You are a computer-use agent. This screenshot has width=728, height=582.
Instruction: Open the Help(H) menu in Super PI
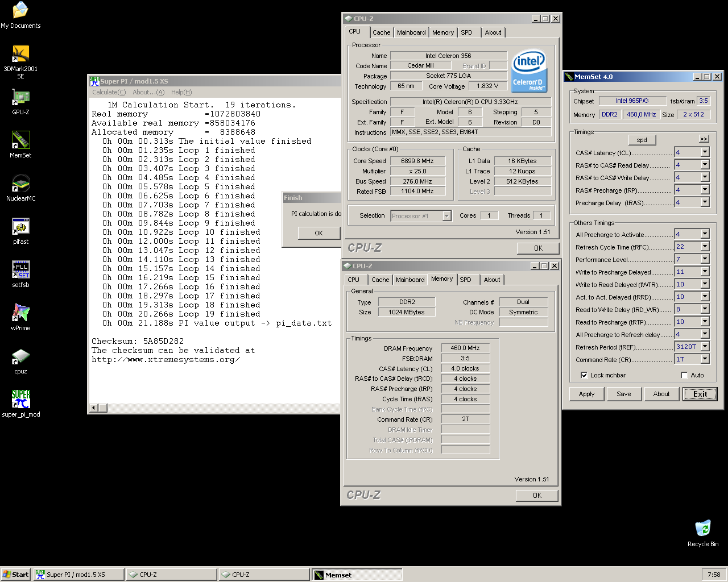point(181,92)
